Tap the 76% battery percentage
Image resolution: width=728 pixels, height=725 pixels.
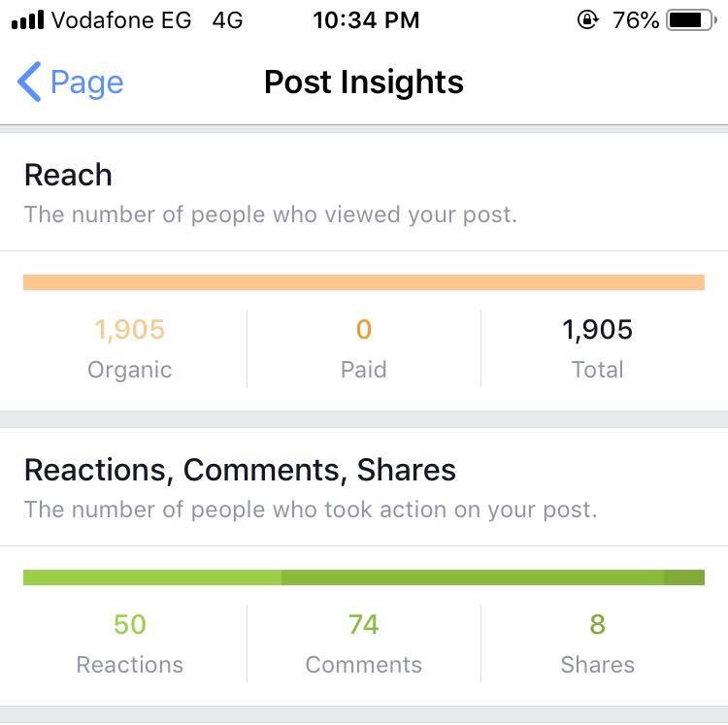[x=636, y=20]
